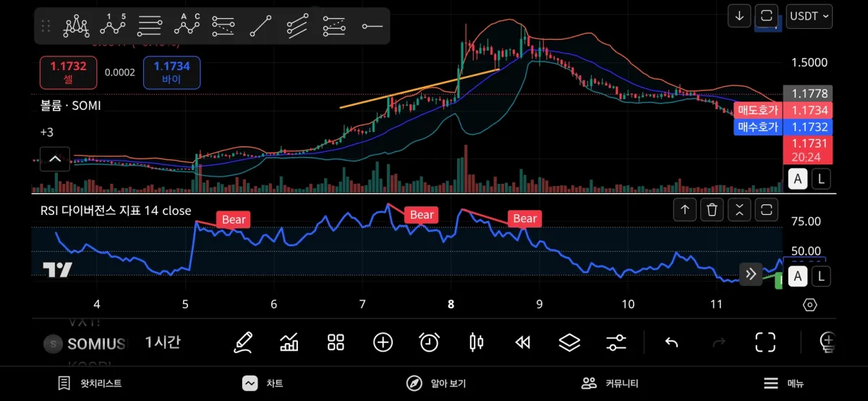Change the chart type candlestick icon
868x401 pixels.
[476, 342]
